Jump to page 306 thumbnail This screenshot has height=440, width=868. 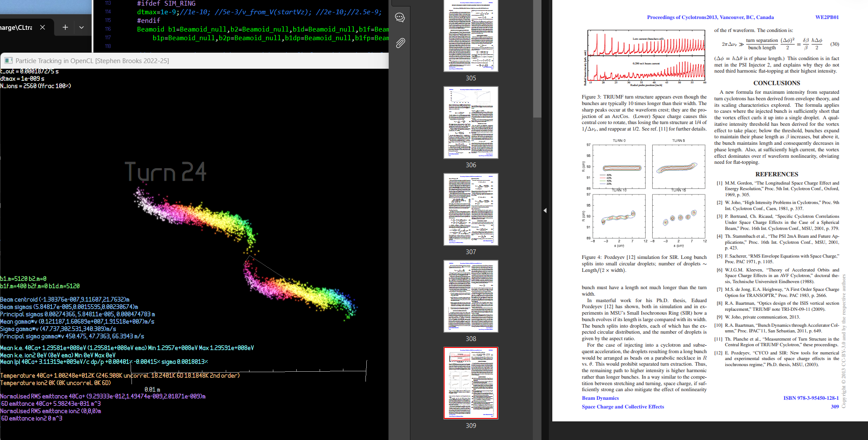click(x=471, y=123)
